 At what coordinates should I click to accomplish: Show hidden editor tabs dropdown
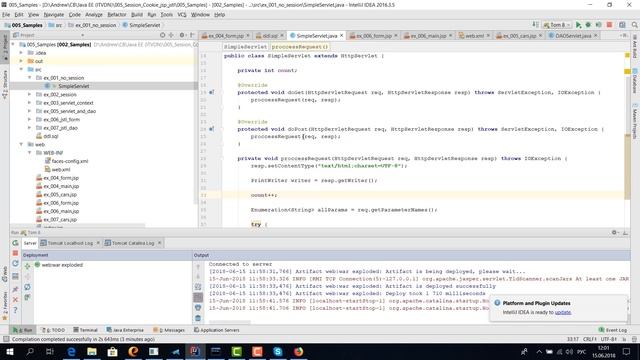(x=624, y=36)
